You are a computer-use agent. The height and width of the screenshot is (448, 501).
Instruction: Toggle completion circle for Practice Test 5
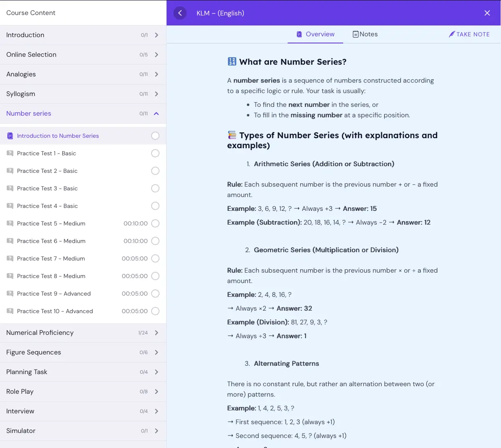coord(155,223)
